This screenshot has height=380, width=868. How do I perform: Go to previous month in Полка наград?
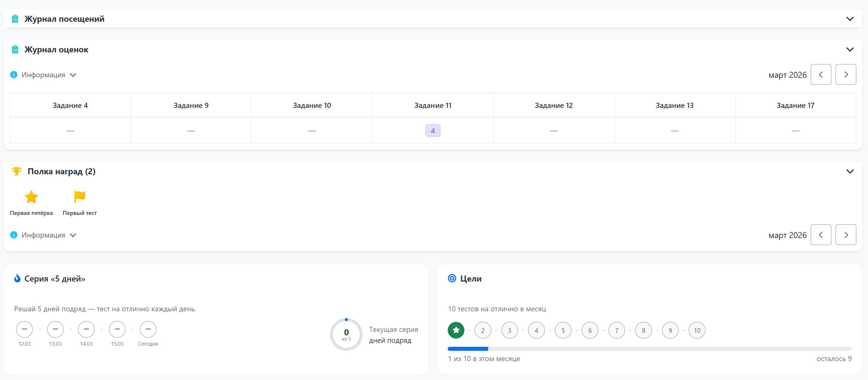[x=820, y=235]
